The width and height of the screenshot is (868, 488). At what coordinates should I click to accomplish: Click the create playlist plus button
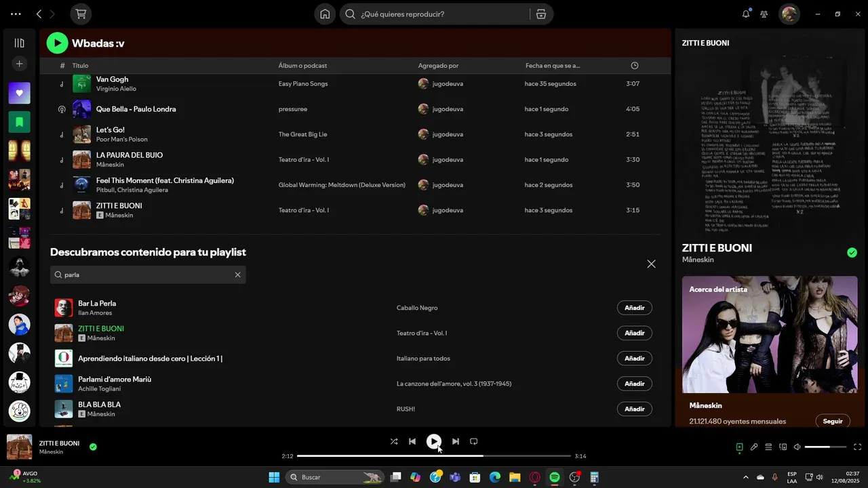click(19, 64)
